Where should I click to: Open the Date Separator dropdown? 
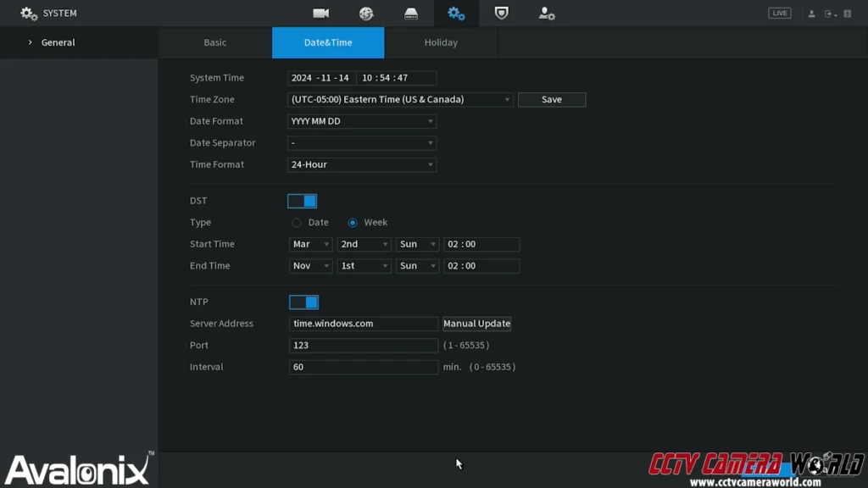click(x=361, y=142)
